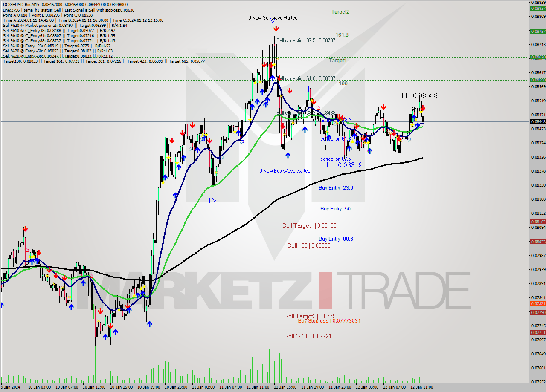The width and height of the screenshot is (546, 392).
Task: Select the 'Sell %10 @ C_Entry88' row
Action: click(59, 40)
